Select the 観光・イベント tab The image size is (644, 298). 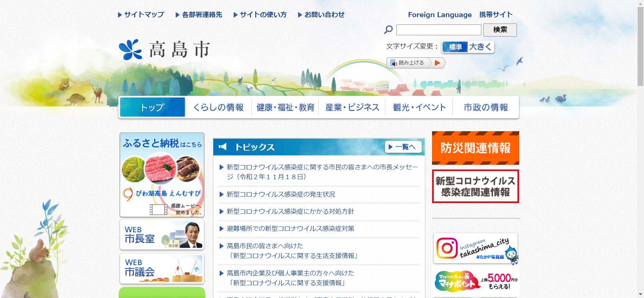click(x=419, y=107)
